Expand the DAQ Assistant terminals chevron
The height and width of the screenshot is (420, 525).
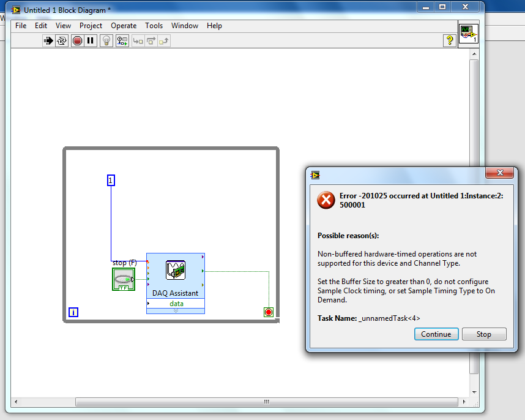click(x=176, y=311)
